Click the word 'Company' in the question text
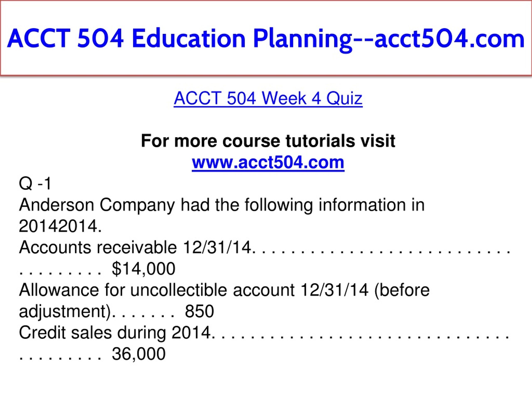Viewport: 532px width, 399px height. [x=137, y=205]
